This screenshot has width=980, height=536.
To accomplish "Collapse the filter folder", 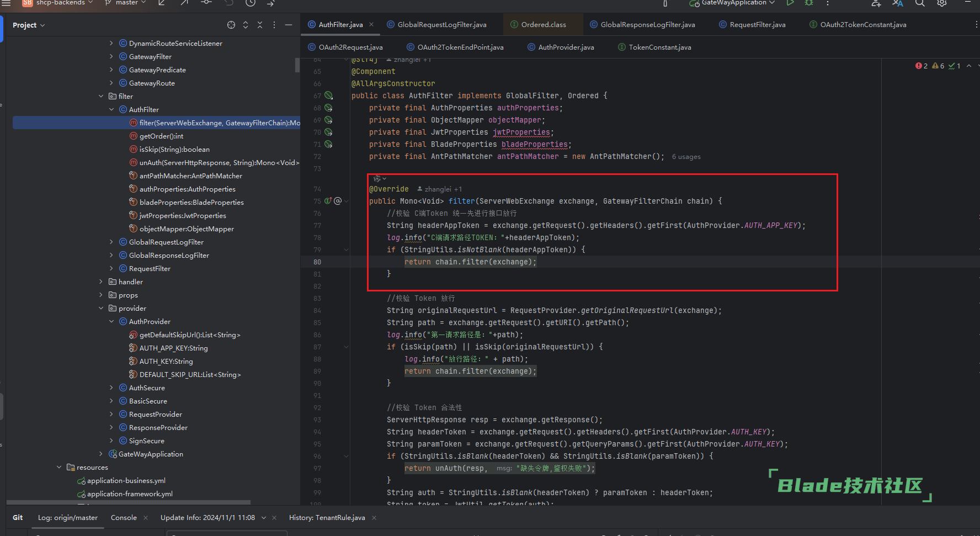I will pyautogui.click(x=101, y=96).
